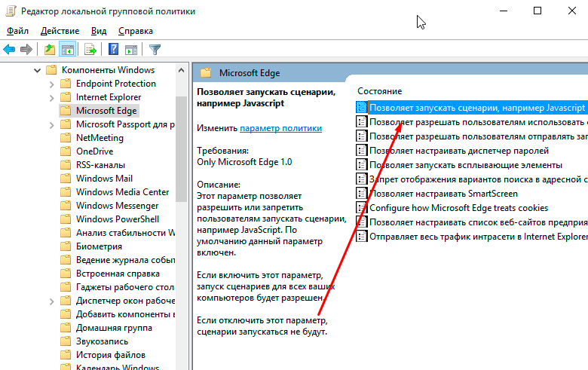Viewport: 588px width, 370px height.
Task: Select the Internet Explorer tree folder
Action: [109, 97]
